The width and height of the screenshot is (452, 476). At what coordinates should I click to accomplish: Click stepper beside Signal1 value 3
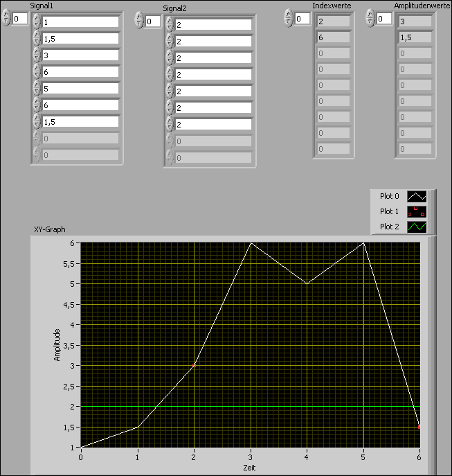tap(37, 55)
